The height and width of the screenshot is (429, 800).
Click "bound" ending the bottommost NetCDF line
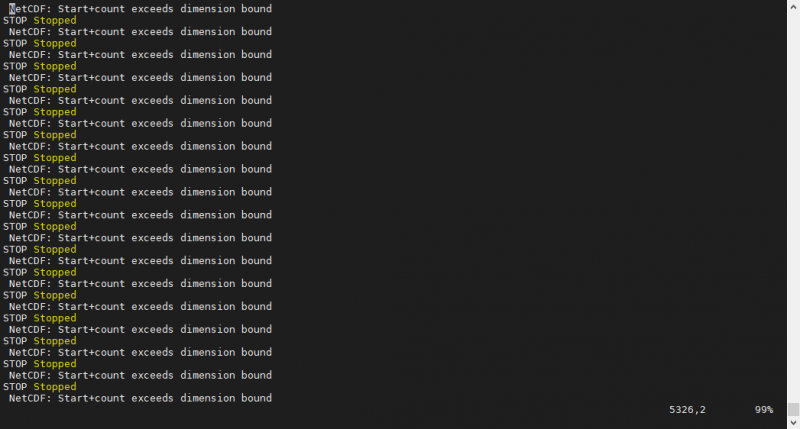click(x=256, y=398)
